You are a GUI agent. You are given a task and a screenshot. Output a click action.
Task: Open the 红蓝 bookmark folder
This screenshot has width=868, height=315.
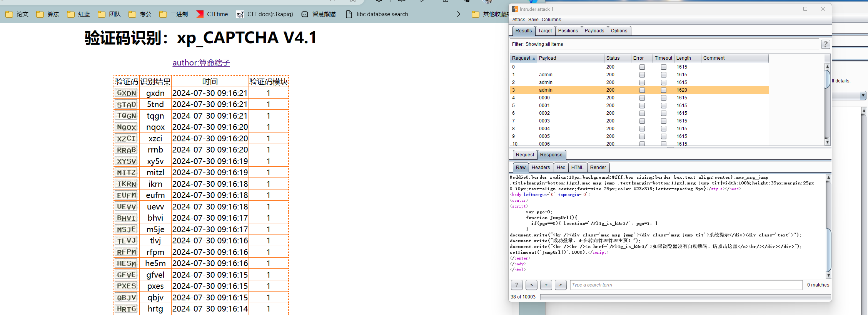tap(78, 14)
